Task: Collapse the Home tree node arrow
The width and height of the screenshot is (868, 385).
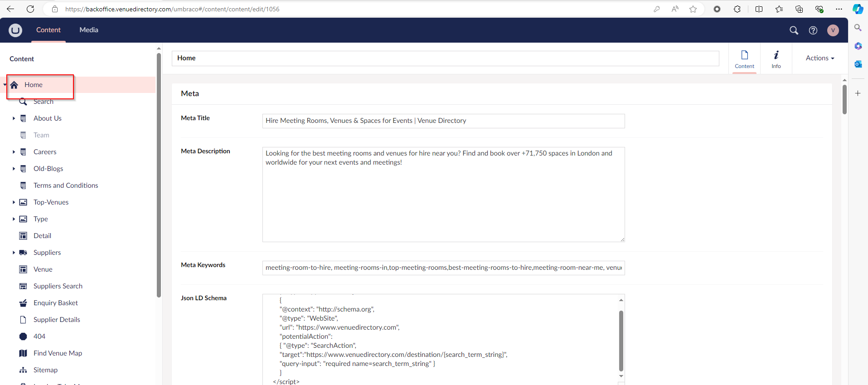Action: (x=5, y=85)
